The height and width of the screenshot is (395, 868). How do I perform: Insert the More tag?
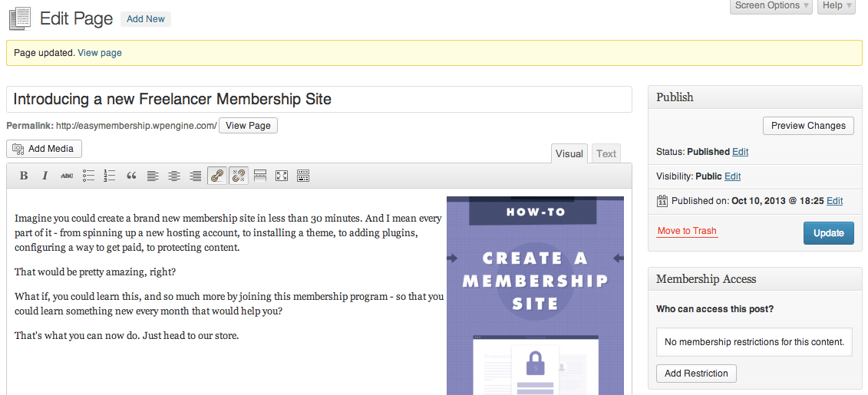(x=260, y=176)
